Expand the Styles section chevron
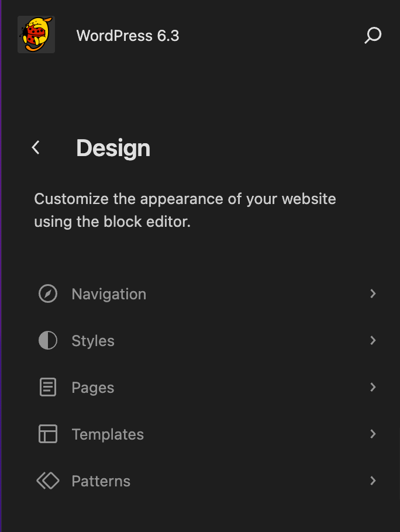 tap(373, 340)
